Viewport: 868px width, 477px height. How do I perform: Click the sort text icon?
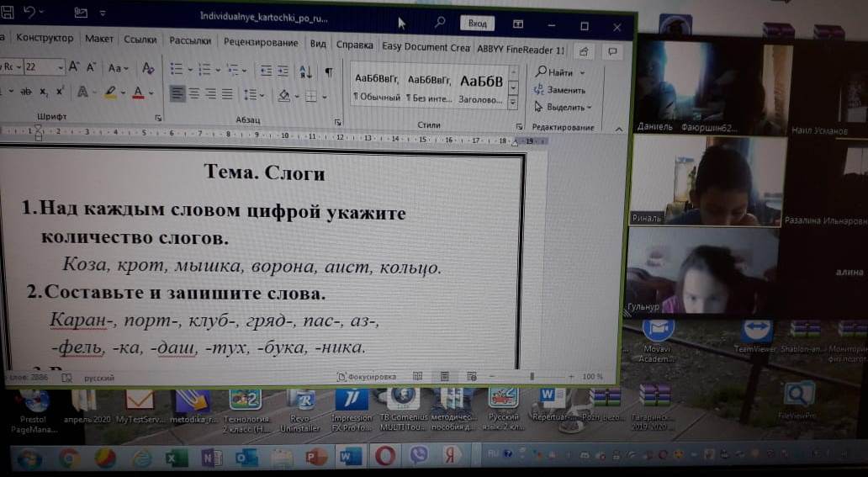coord(305,71)
